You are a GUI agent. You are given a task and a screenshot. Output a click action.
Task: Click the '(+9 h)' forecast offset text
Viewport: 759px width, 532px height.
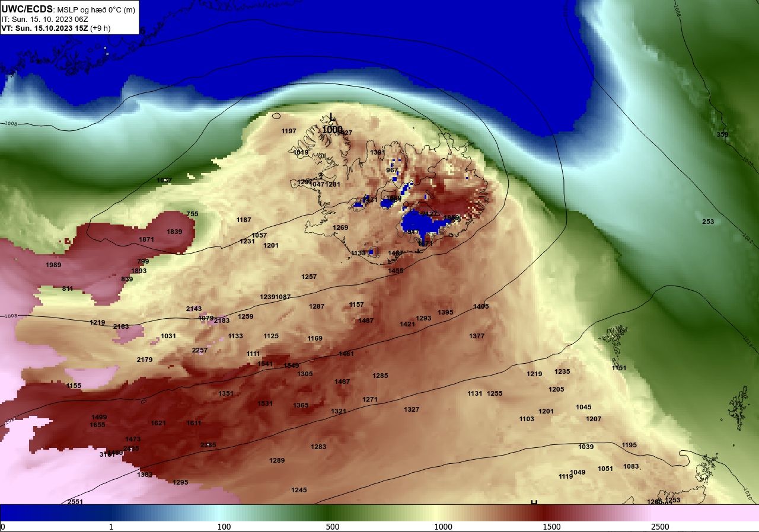pos(100,28)
